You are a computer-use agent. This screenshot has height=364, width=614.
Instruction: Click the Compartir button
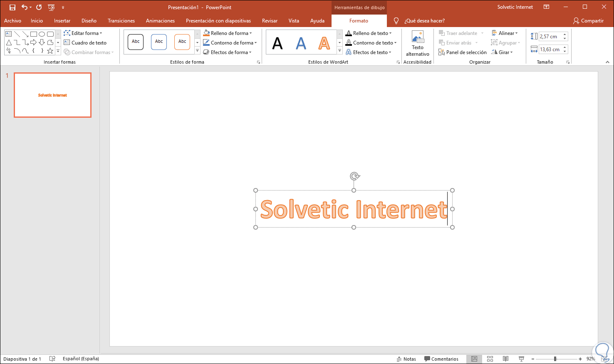pyautogui.click(x=589, y=21)
